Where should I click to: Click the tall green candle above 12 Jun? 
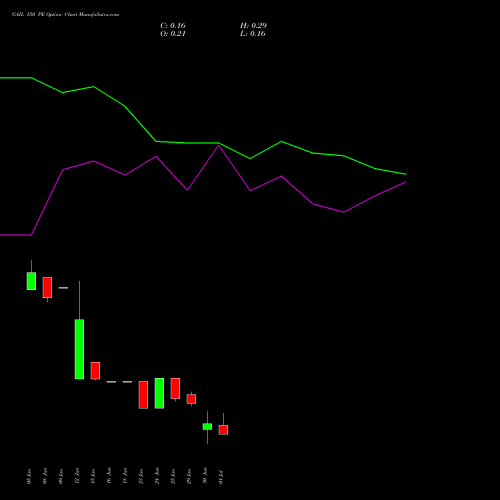(x=79, y=349)
